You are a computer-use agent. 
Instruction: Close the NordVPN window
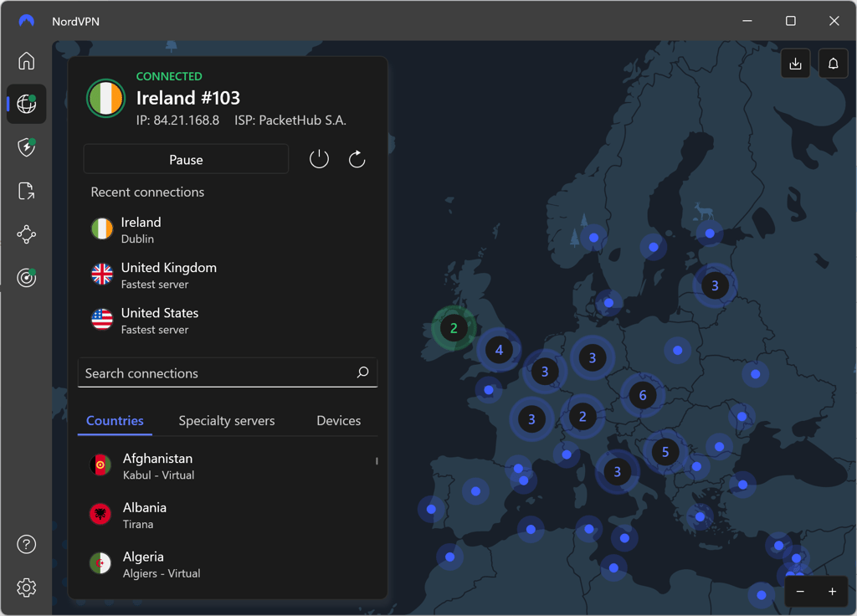tap(834, 21)
